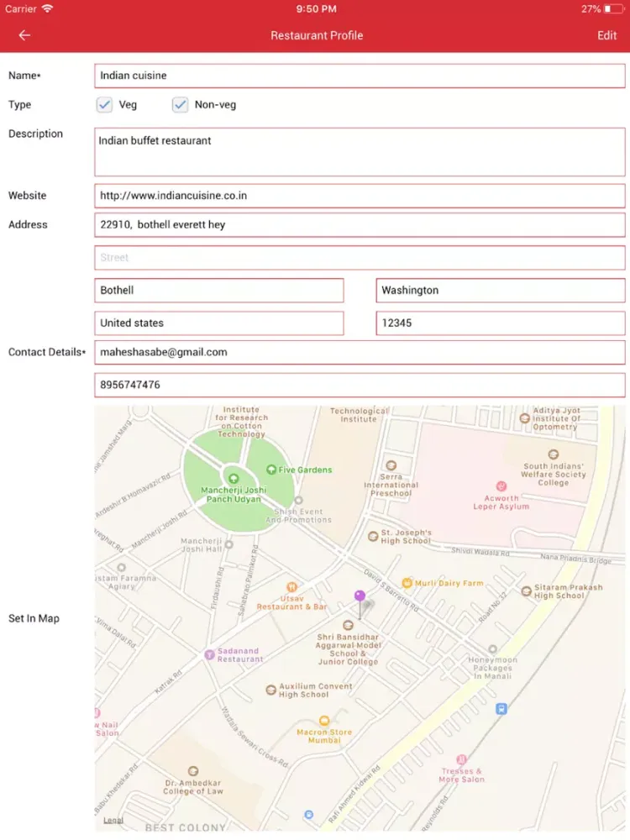Select the phone number field 8956747476
The width and height of the screenshot is (630, 840).
[x=360, y=386]
